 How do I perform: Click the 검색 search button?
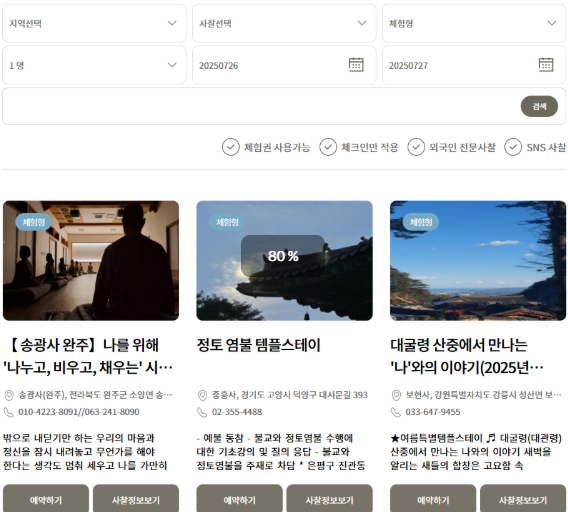coord(539,106)
